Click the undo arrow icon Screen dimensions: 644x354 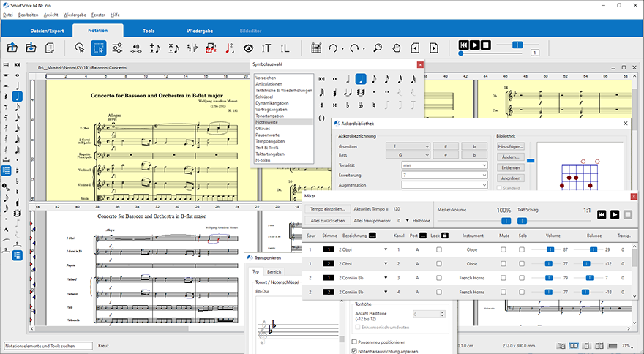(334, 48)
